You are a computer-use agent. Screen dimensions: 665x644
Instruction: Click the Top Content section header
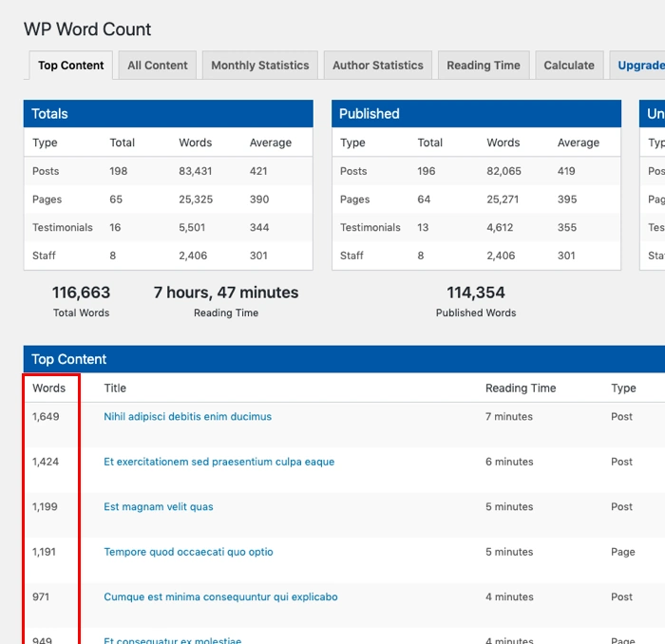pyautogui.click(x=344, y=359)
